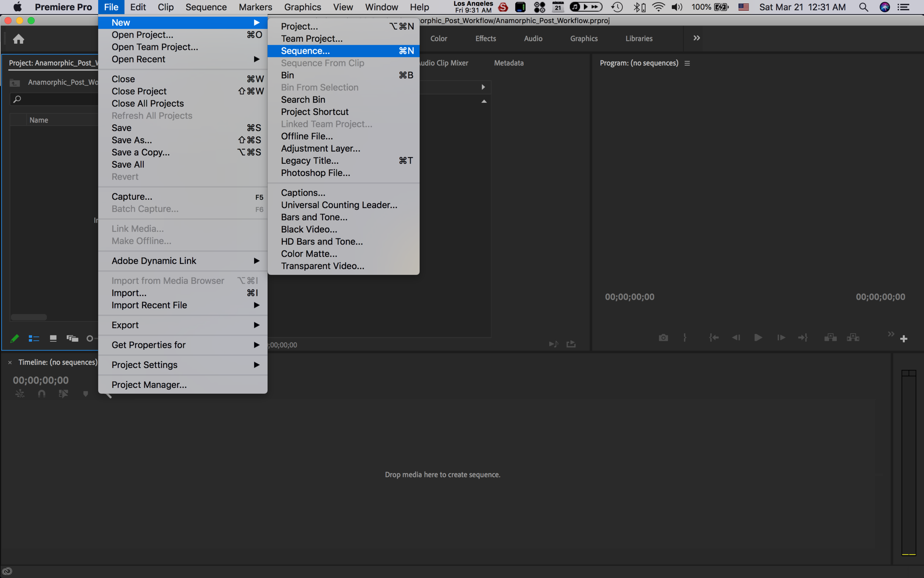
Task: Click the Mark Out brace icon
Action: click(x=685, y=338)
